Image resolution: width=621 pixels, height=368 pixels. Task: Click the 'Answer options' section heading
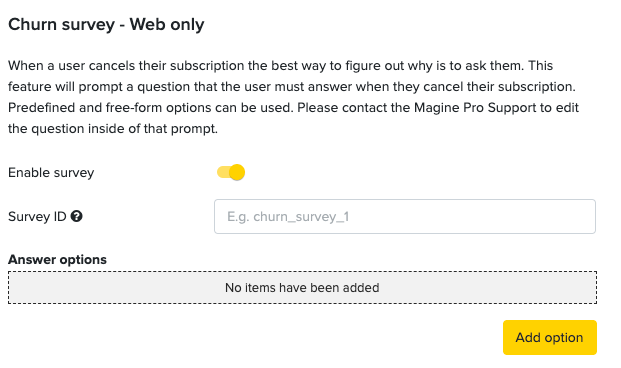click(x=57, y=259)
